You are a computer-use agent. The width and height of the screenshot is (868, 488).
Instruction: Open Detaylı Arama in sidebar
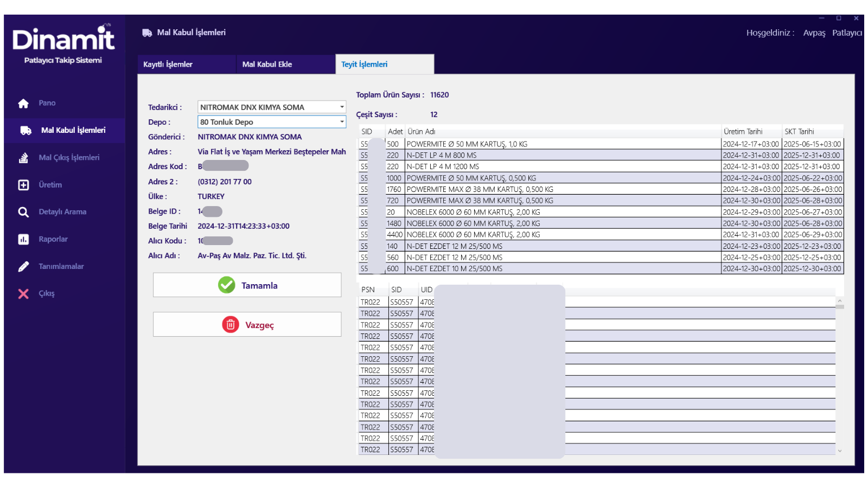[62, 212]
